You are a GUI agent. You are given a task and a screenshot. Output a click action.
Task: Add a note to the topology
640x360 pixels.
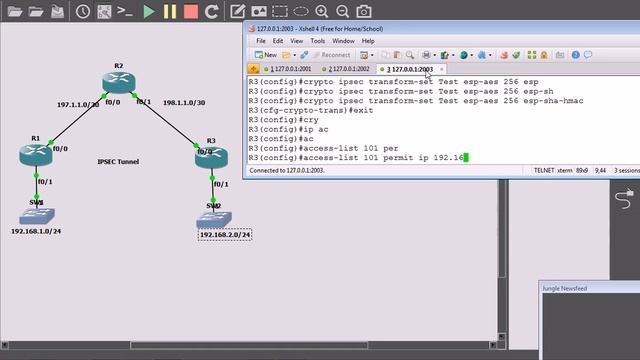point(237,11)
